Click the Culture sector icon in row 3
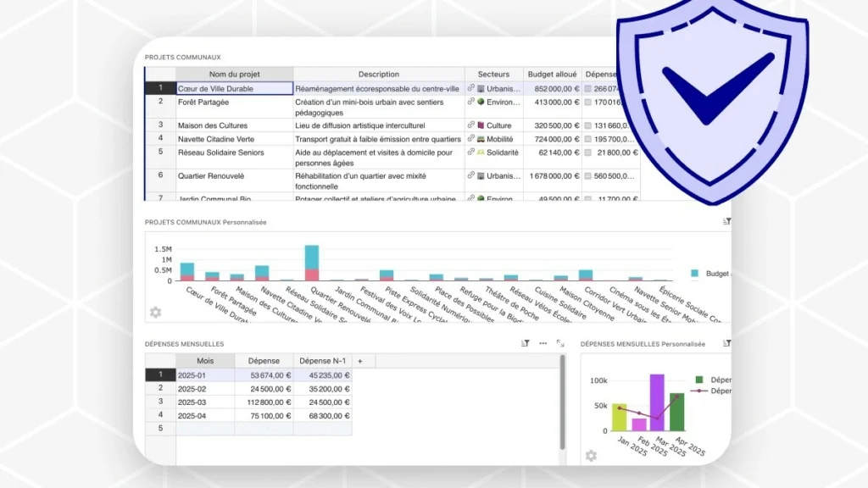Image resolution: width=868 pixels, height=488 pixels. point(481,125)
